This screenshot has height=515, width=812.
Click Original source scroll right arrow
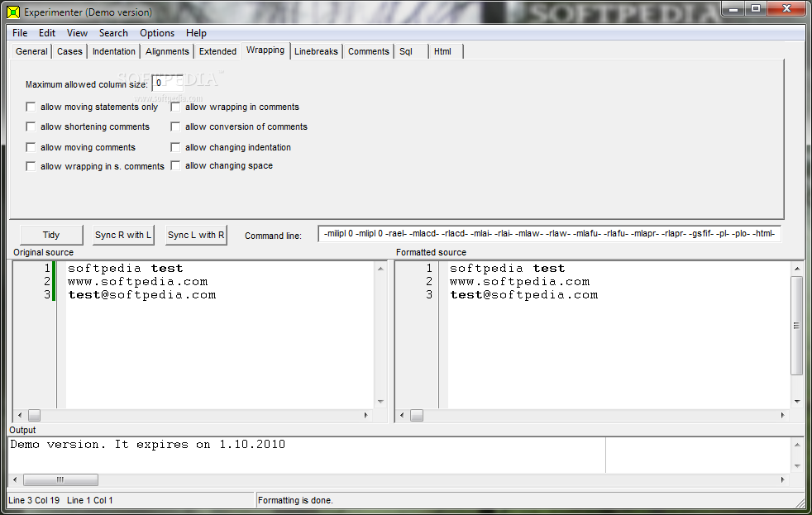pos(366,415)
